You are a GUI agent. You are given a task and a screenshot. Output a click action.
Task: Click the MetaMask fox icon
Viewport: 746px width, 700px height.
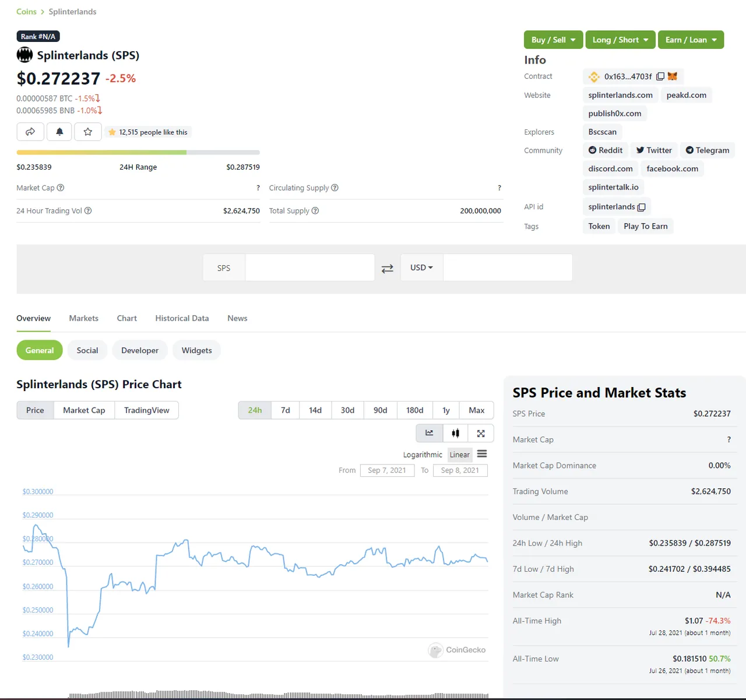pos(673,76)
